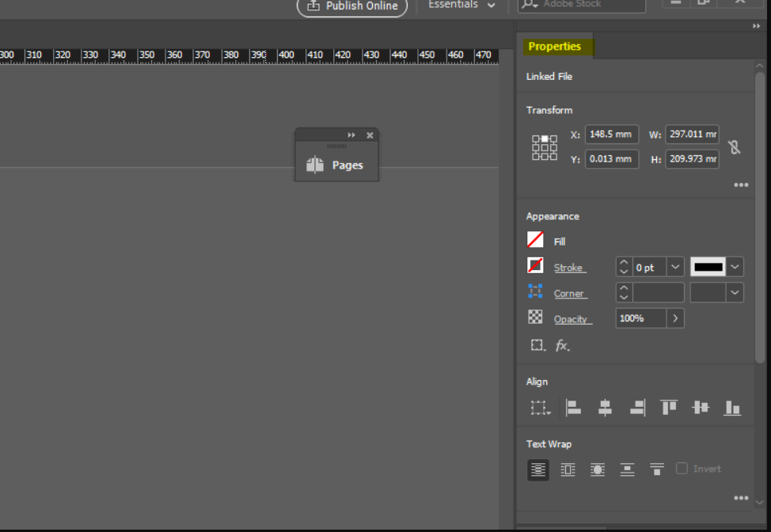This screenshot has height=532, width=771.
Task: Expand the opacity slider arrow
Action: point(675,318)
